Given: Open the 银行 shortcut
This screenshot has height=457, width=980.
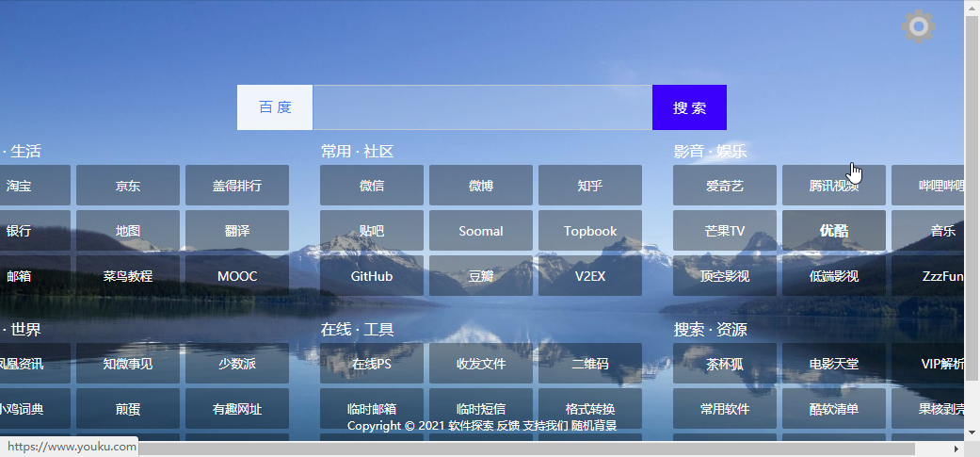Looking at the screenshot, I should coord(35,231).
